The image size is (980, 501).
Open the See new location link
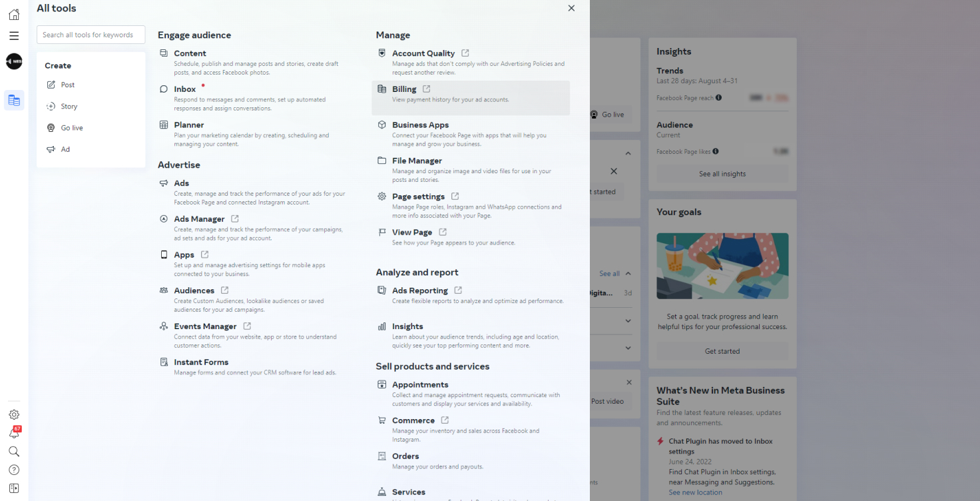(695, 492)
